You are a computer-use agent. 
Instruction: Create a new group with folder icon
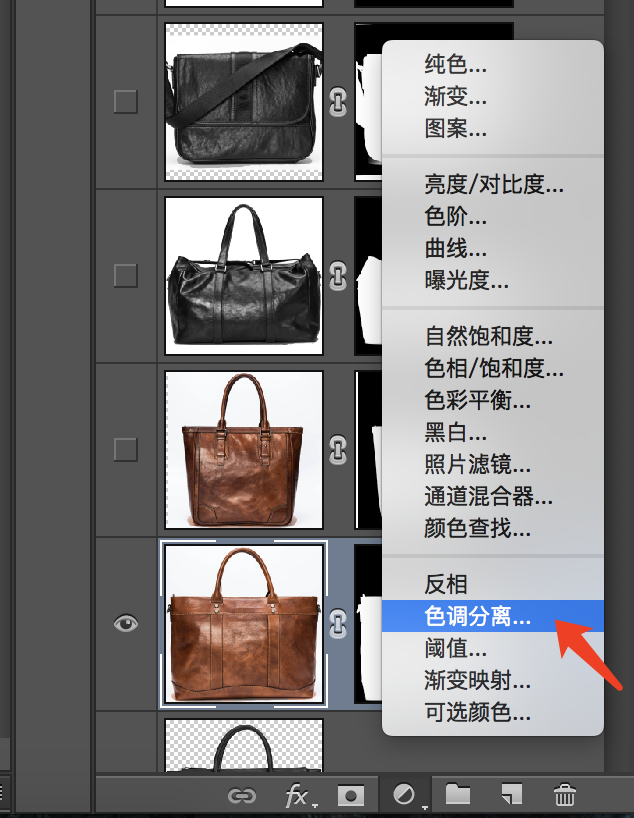(457, 795)
